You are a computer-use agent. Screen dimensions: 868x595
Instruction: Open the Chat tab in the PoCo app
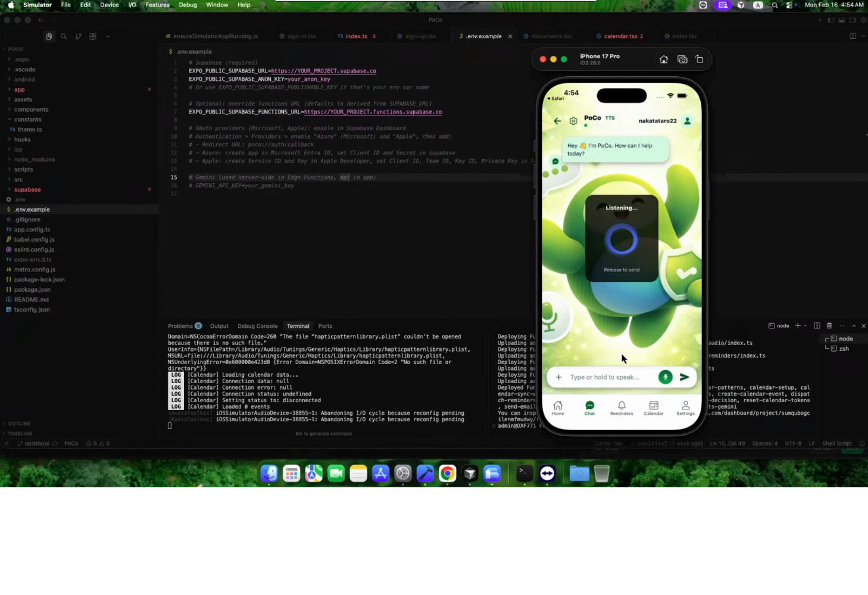point(589,408)
